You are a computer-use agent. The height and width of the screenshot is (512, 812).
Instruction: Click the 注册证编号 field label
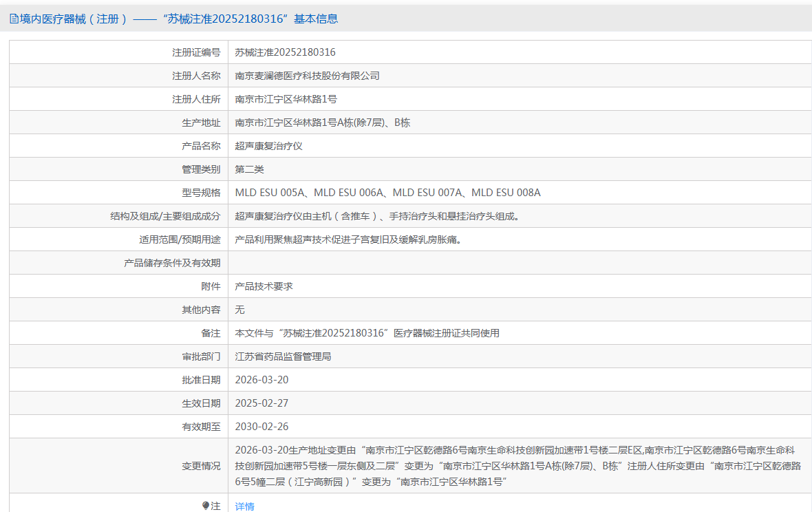coord(196,52)
